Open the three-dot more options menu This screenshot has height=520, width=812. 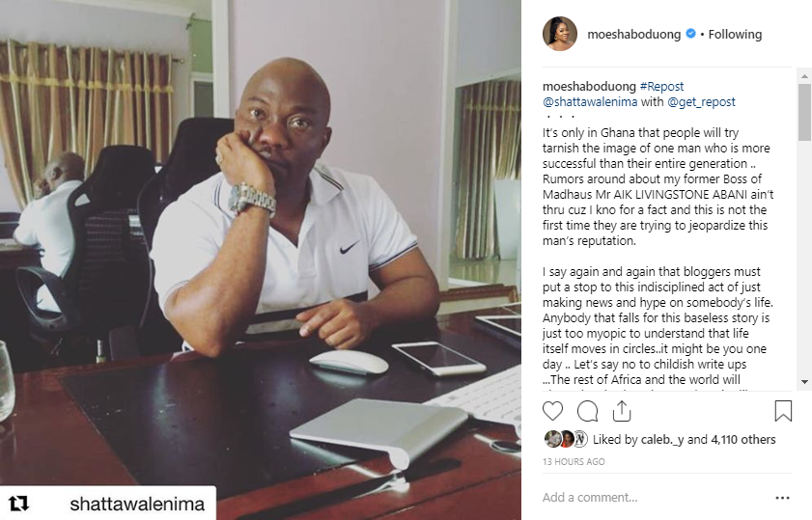pos(782,498)
